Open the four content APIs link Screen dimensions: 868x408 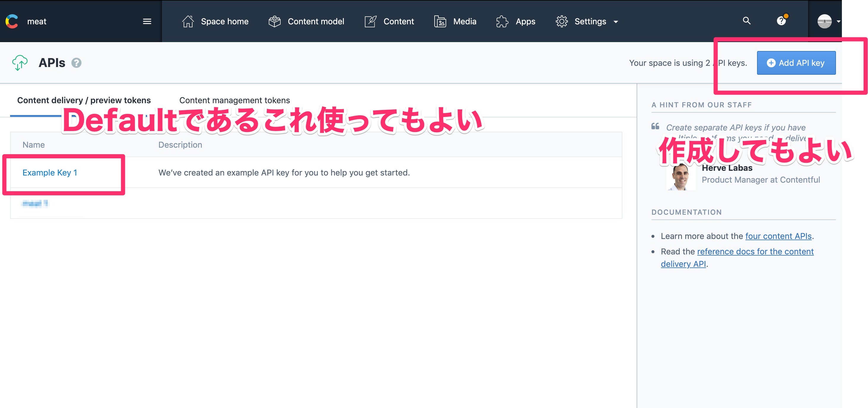(x=778, y=236)
